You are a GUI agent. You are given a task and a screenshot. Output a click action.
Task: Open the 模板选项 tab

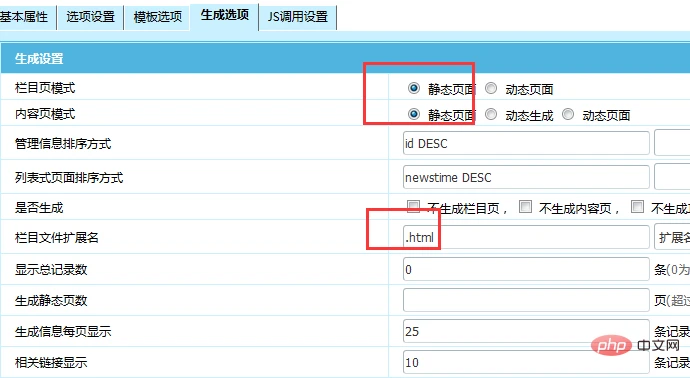tap(157, 18)
